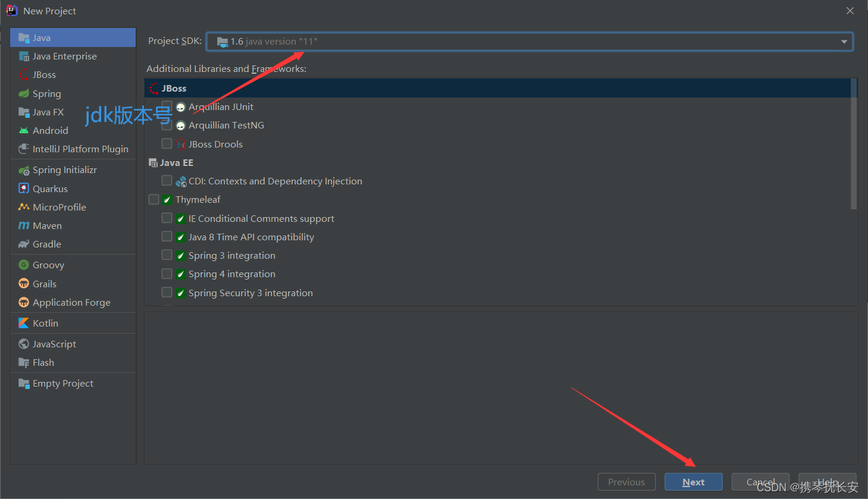
Task: Click the JavaScript globe icon
Action: click(24, 344)
